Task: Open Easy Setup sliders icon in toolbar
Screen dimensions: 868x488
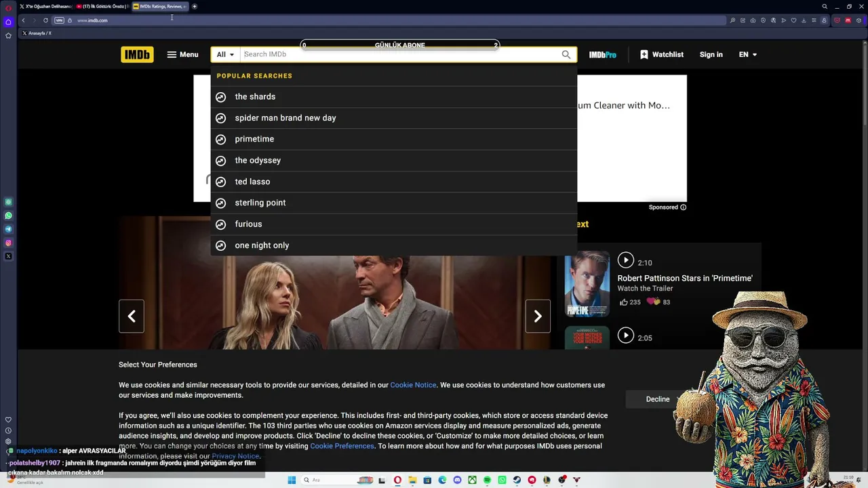Action: tap(814, 20)
